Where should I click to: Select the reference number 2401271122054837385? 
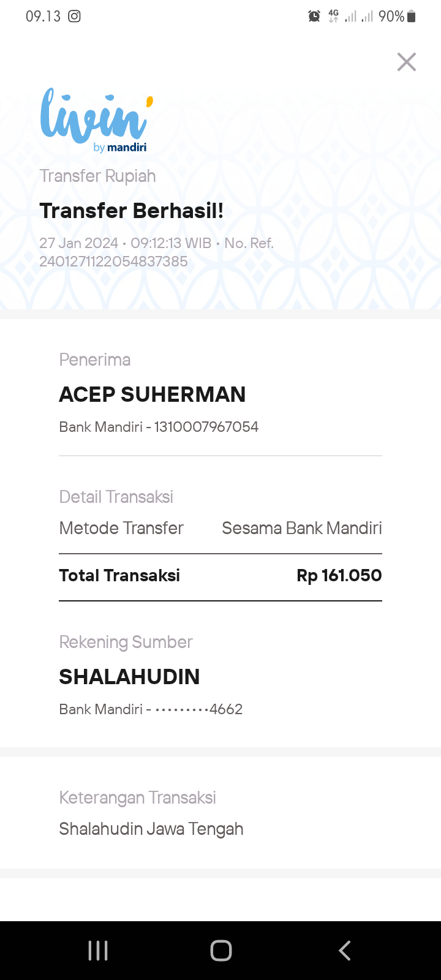tap(113, 262)
